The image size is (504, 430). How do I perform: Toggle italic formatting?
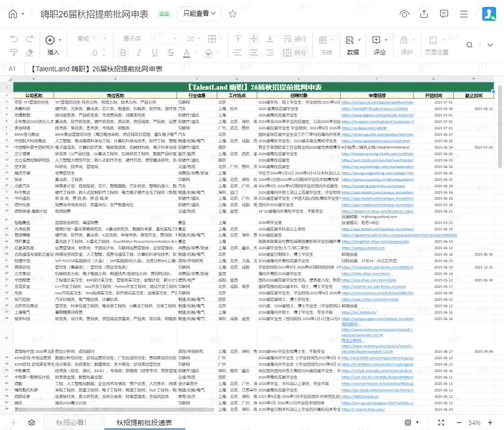[x=139, y=53]
